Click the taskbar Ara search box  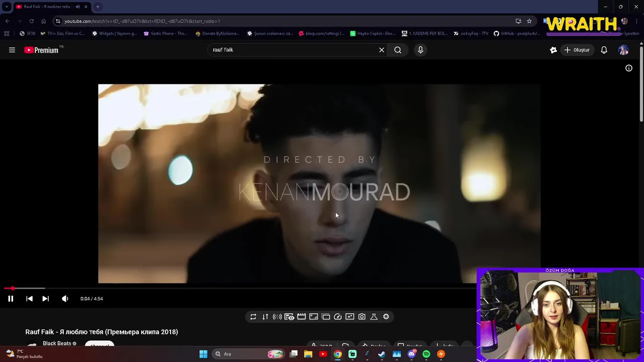249,354
